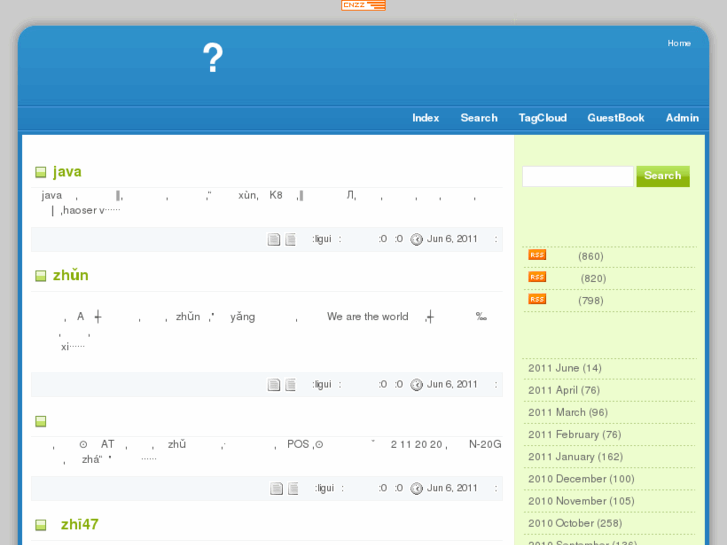Screen dimensions: 727x545
Task: Open archive 2011 April (76)
Action: click(x=564, y=391)
